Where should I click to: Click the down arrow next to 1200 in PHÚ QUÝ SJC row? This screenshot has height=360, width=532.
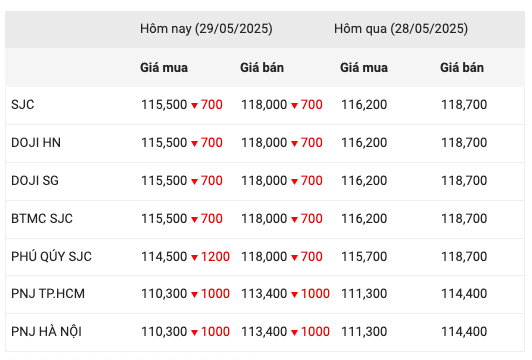tap(194, 258)
